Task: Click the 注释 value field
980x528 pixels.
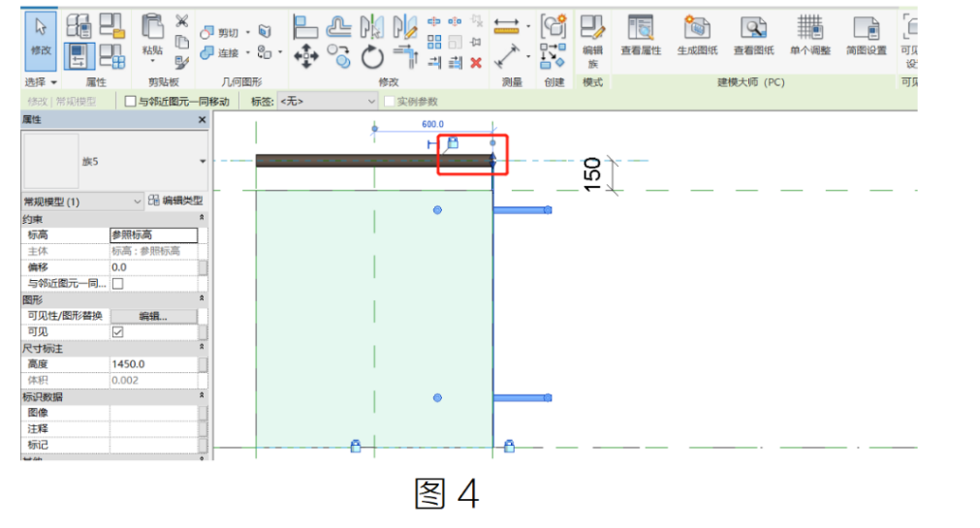Action: 154,428
